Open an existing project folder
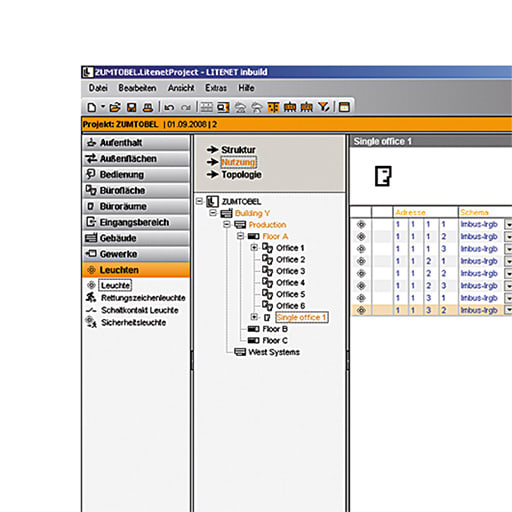This screenshot has height=512, width=512. click(115, 107)
